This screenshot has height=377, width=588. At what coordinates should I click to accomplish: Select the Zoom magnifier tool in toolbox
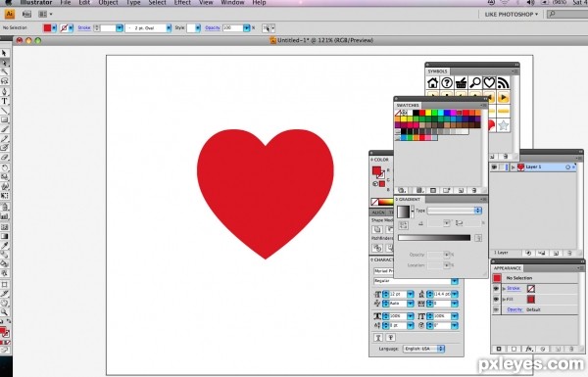coord(4,311)
